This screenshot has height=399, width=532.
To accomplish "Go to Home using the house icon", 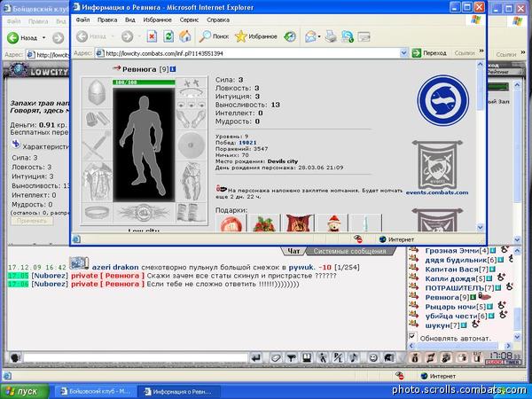I will [185, 36].
